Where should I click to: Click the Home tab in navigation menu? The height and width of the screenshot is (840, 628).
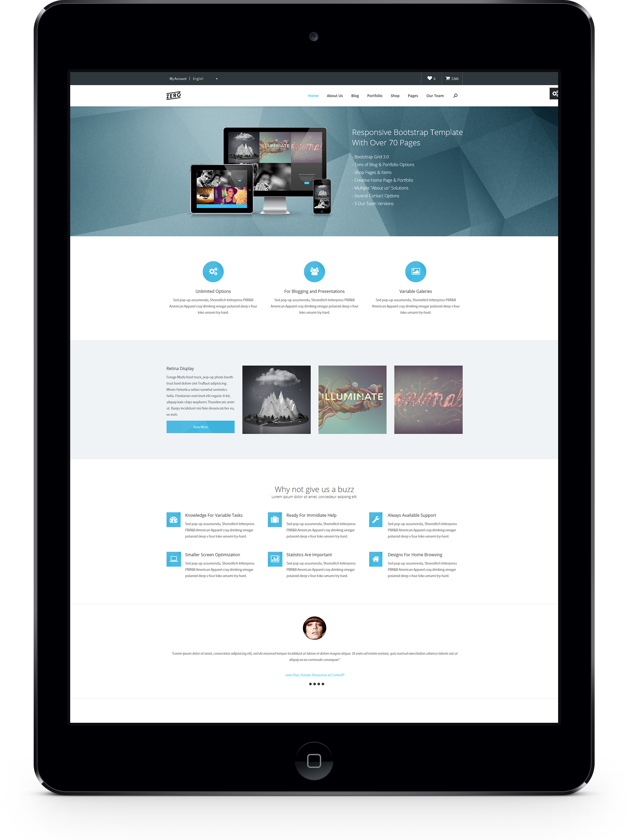[313, 95]
